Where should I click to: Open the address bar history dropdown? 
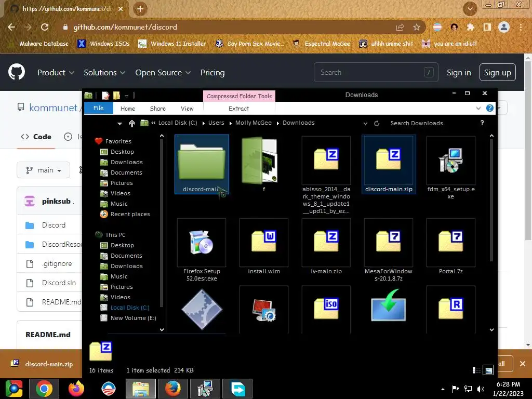pyautogui.click(x=365, y=124)
